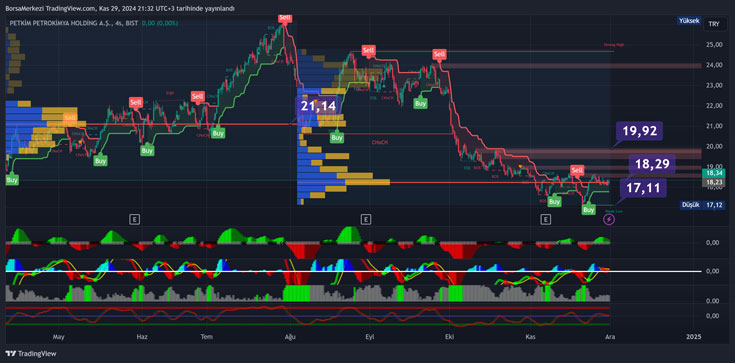The image size is (735, 363).
Task: Select the 19,92 price callout label
Action: tap(640, 131)
